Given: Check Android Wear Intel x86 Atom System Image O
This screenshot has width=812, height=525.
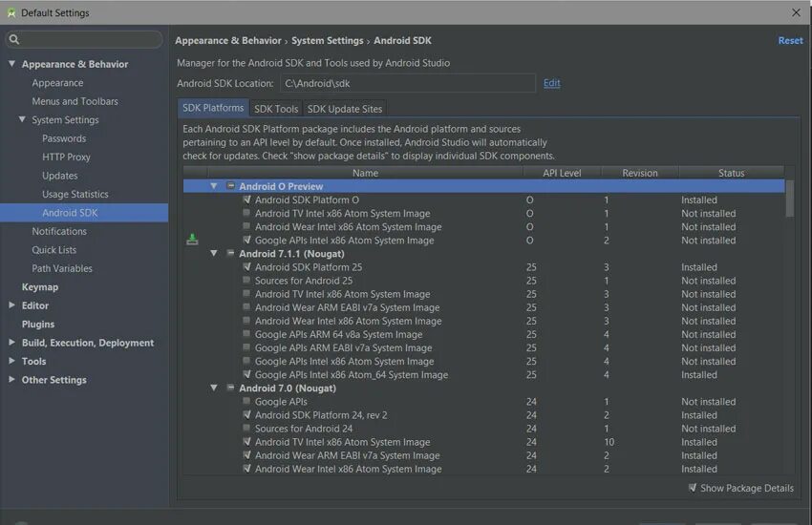Looking at the screenshot, I should pyautogui.click(x=247, y=226).
